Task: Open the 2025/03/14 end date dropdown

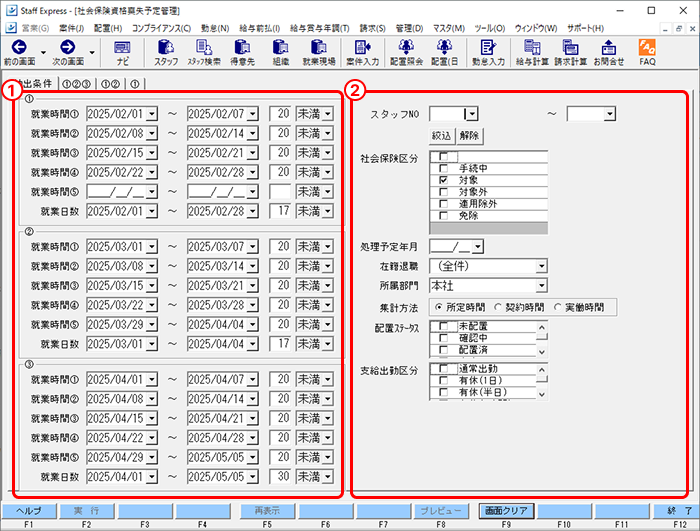Action: (x=253, y=266)
